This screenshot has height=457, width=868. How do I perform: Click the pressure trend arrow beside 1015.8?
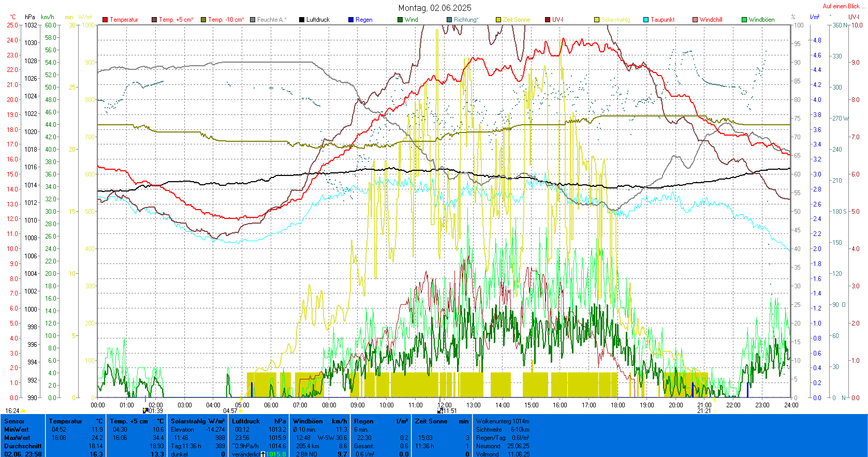tap(263, 454)
